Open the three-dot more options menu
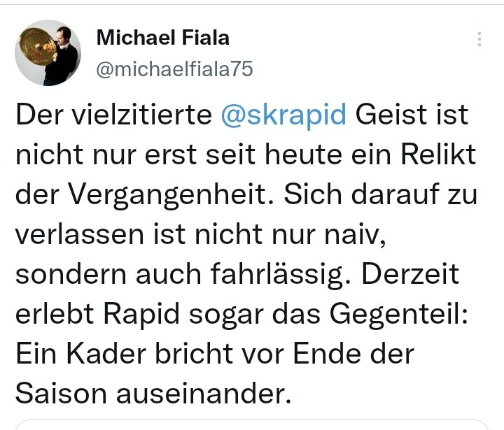Image resolution: width=504 pixels, height=430 pixels. 479,39
